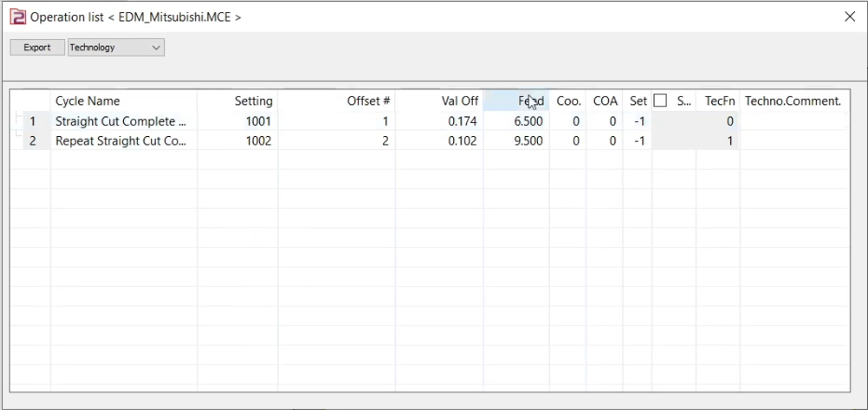Open the Technology dropdown

point(117,48)
